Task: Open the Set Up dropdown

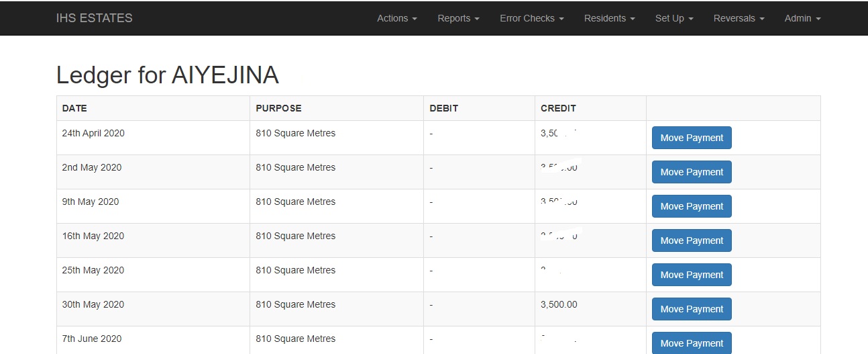Action: point(673,18)
